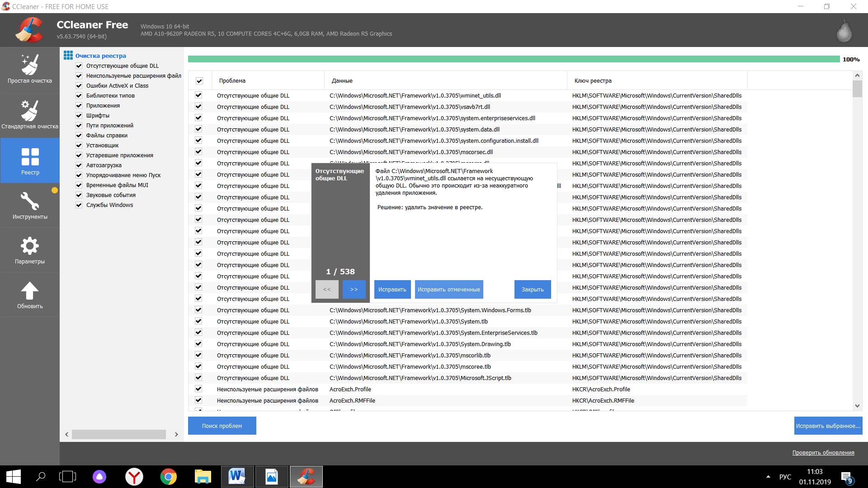Toggle 'Шрифты' checkbox
The width and height of the screenshot is (868, 488).
click(x=79, y=116)
